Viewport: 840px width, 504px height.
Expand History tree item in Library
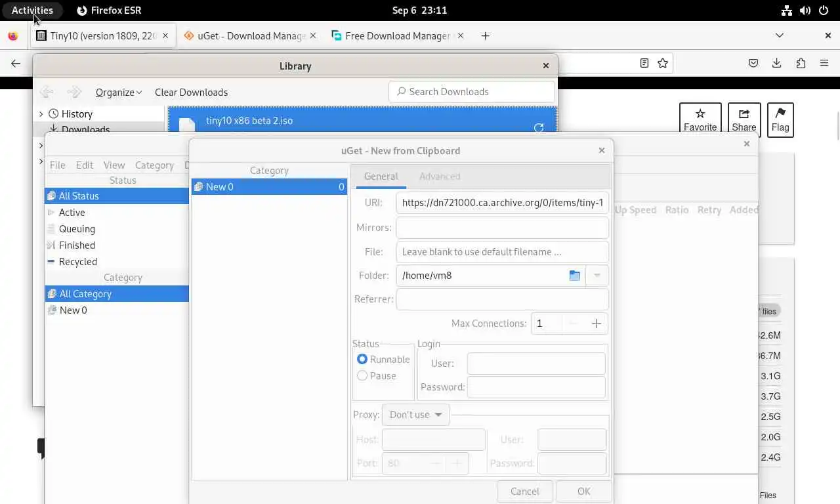41,114
